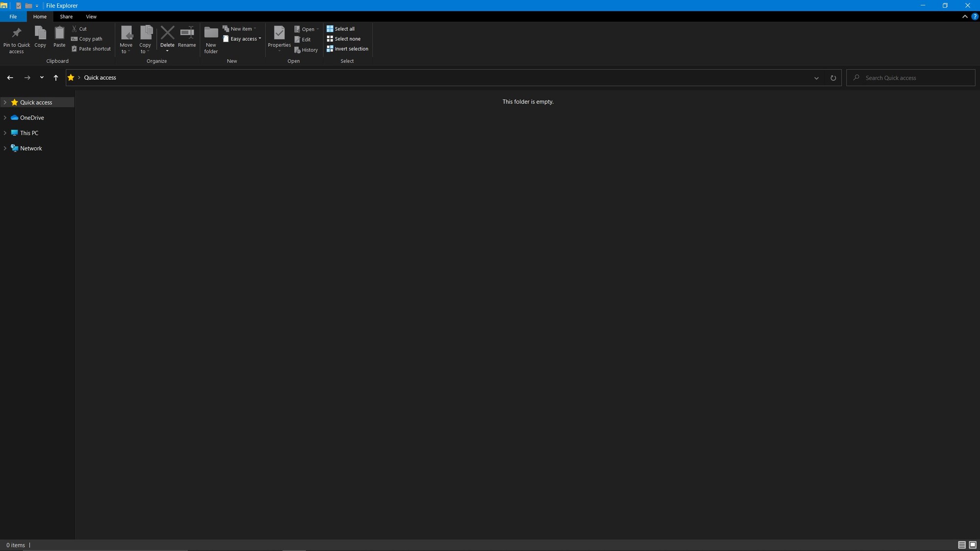Select OneDrive in navigation pane
The width and height of the screenshot is (980, 551).
[32, 118]
